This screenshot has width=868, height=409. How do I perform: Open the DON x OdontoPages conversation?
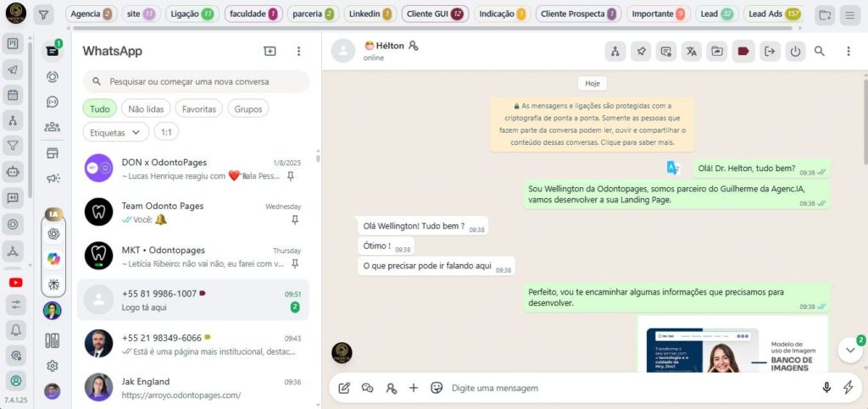point(193,168)
